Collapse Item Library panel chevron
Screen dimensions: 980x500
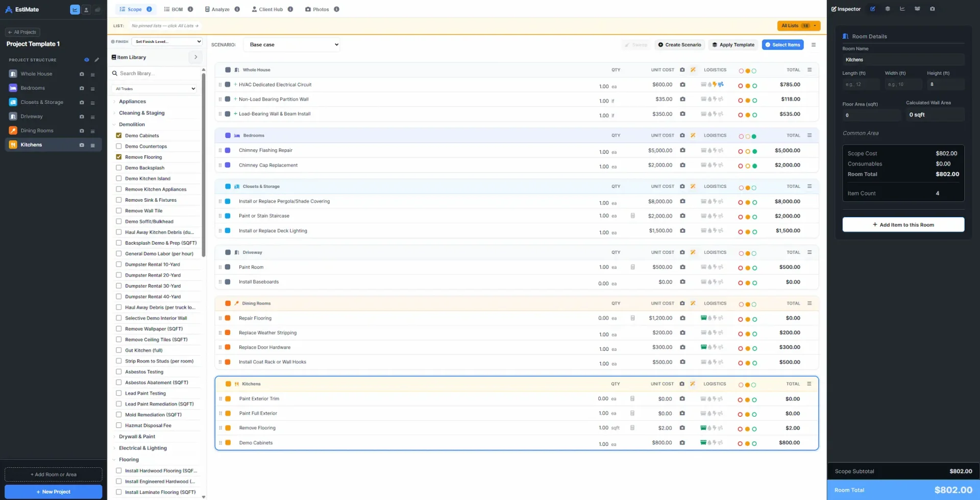(x=195, y=57)
